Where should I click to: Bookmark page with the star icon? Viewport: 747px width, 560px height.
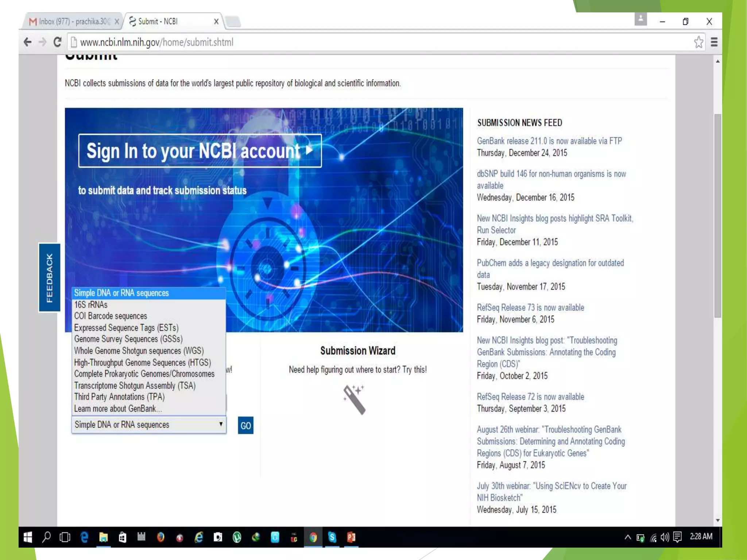click(698, 42)
